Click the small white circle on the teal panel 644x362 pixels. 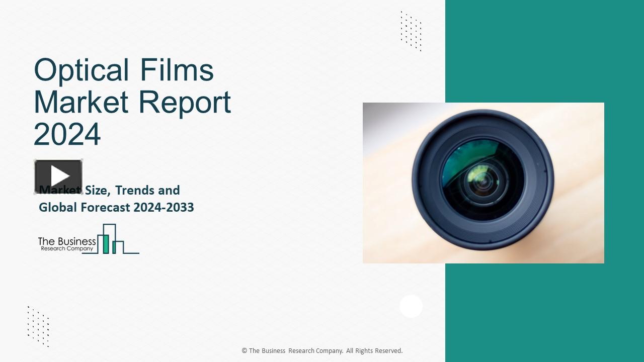click(411, 306)
